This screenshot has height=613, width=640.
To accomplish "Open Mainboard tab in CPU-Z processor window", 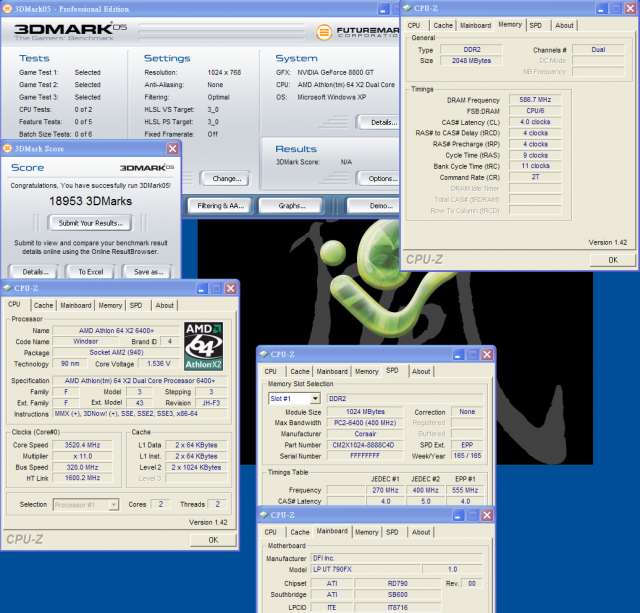I will [x=76, y=305].
